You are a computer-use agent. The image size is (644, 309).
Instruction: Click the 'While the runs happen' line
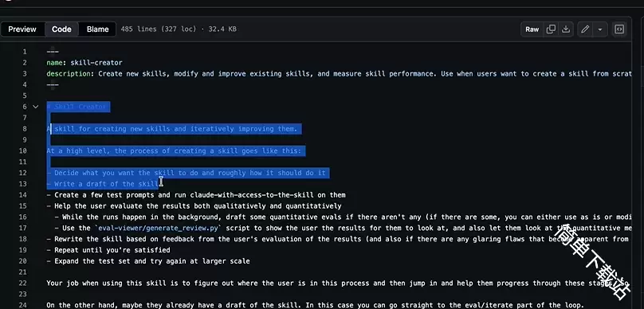[343, 217]
